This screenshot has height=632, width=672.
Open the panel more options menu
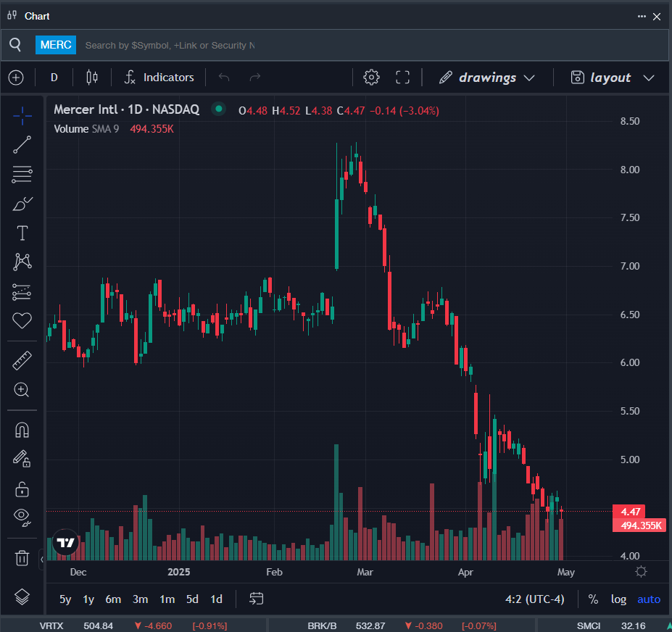coord(642,16)
